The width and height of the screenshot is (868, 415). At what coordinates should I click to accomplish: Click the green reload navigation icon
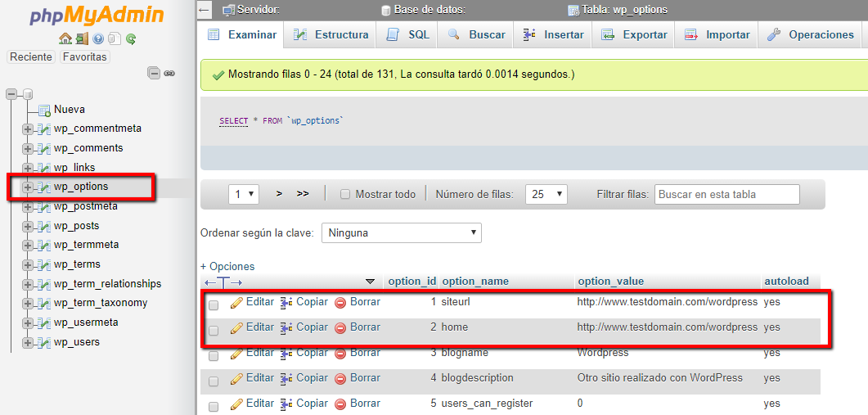(x=131, y=38)
